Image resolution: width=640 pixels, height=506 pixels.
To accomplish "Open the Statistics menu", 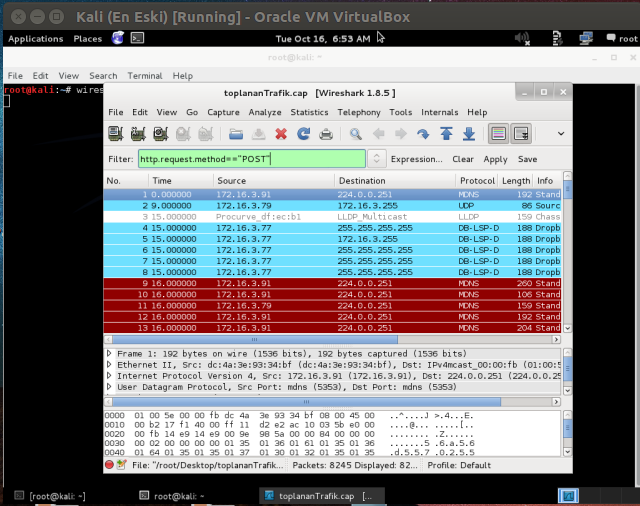I will tap(309, 112).
